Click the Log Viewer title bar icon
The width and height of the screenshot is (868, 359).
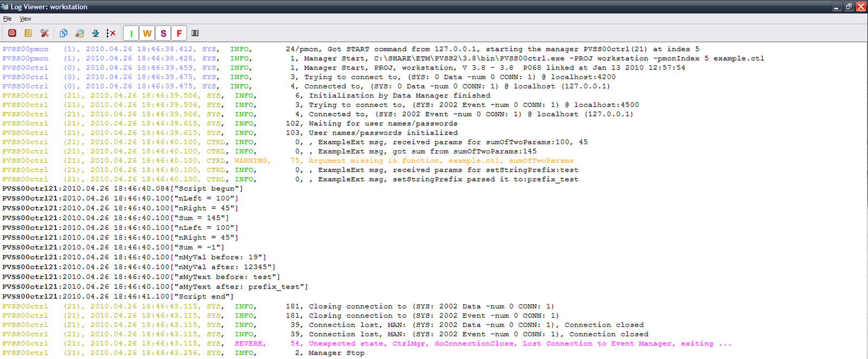[5, 7]
